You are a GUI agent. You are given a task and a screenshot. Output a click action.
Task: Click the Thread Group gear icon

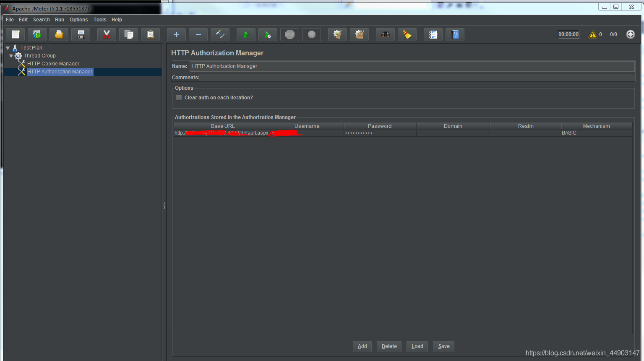[x=18, y=56]
